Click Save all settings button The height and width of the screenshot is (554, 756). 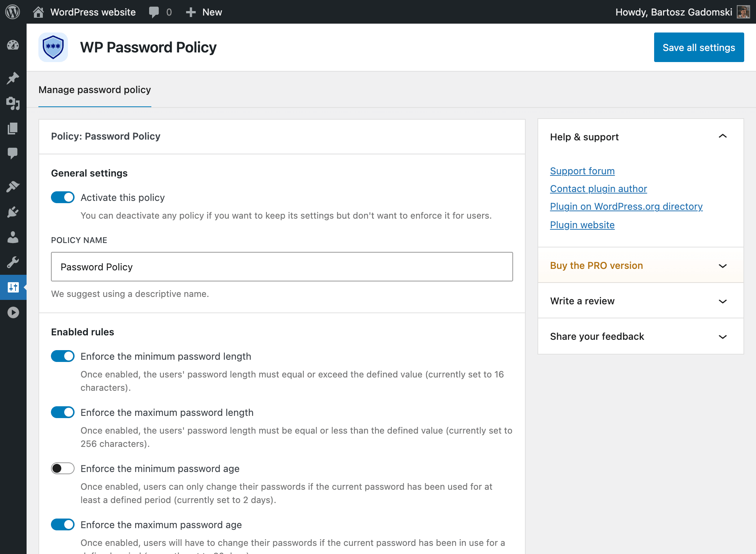pos(698,47)
